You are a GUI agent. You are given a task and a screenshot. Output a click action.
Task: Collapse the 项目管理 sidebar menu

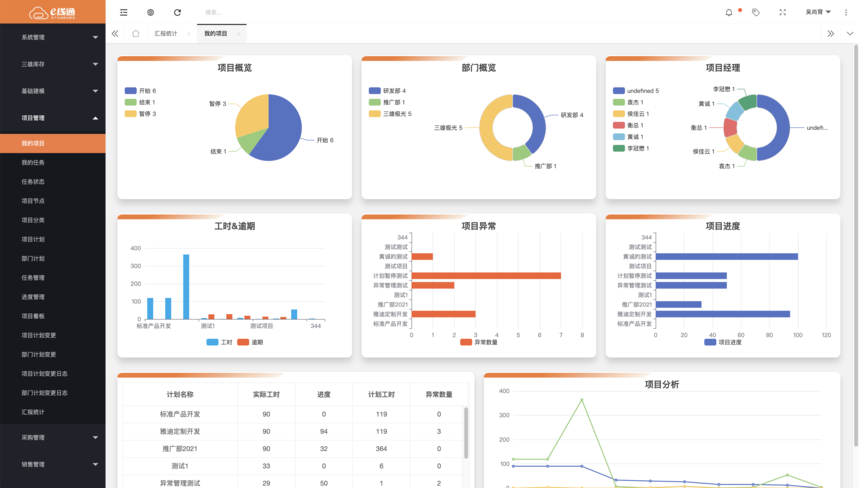click(x=53, y=118)
